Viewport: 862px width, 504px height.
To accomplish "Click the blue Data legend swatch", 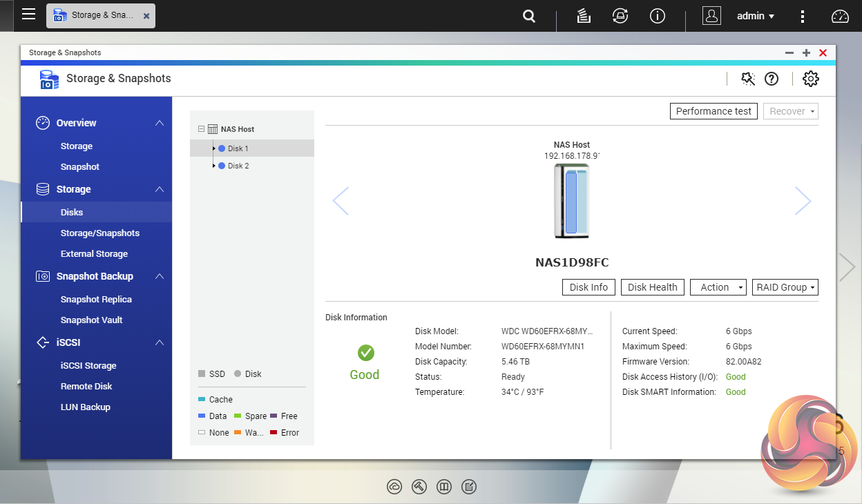I will tap(202, 416).
